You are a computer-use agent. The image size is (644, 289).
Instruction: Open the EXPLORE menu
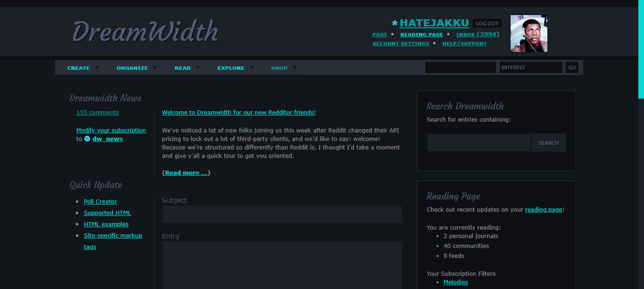(231, 68)
